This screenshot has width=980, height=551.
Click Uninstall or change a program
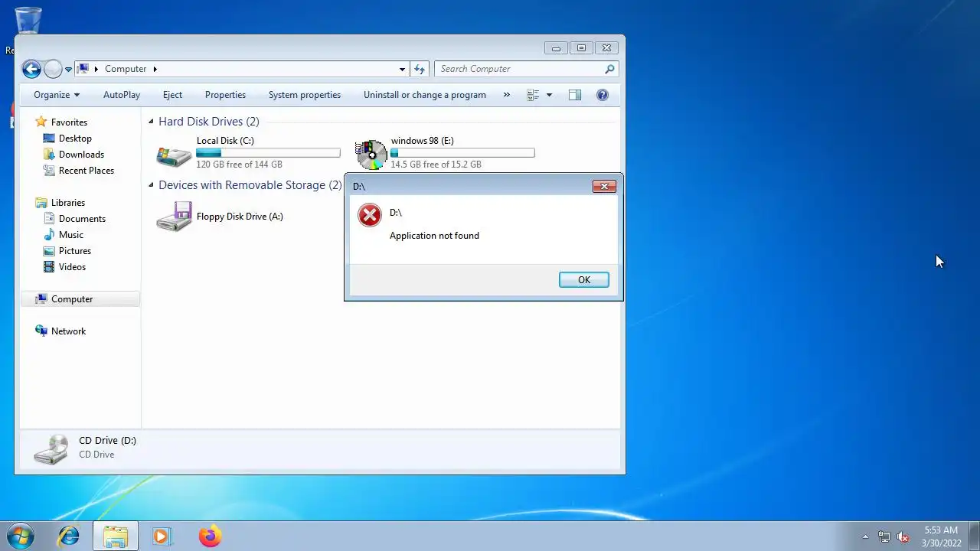click(425, 95)
